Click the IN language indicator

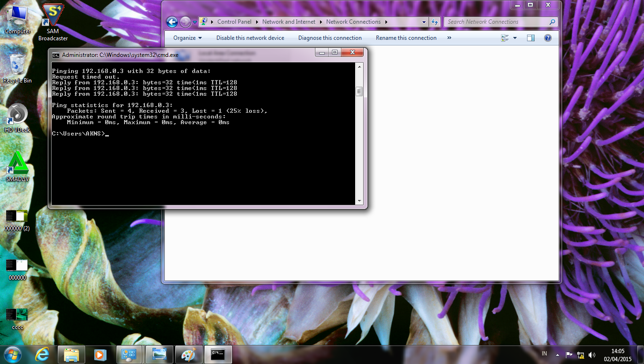point(544,354)
